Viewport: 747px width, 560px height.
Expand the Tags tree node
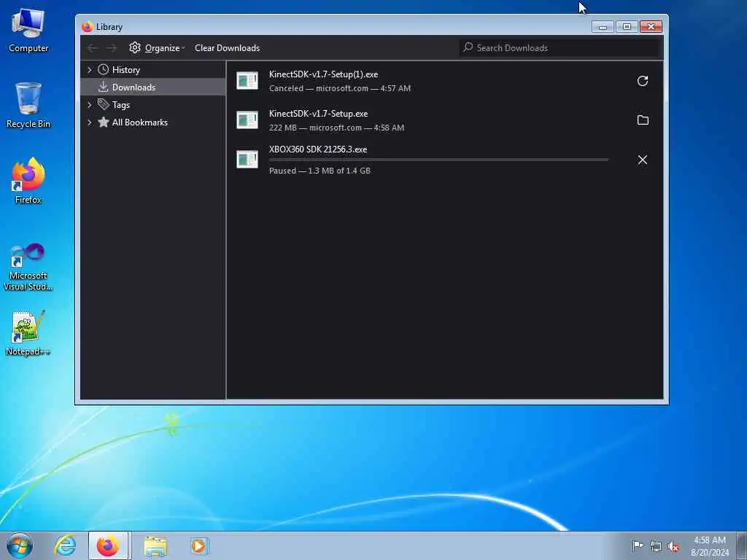click(89, 105)
